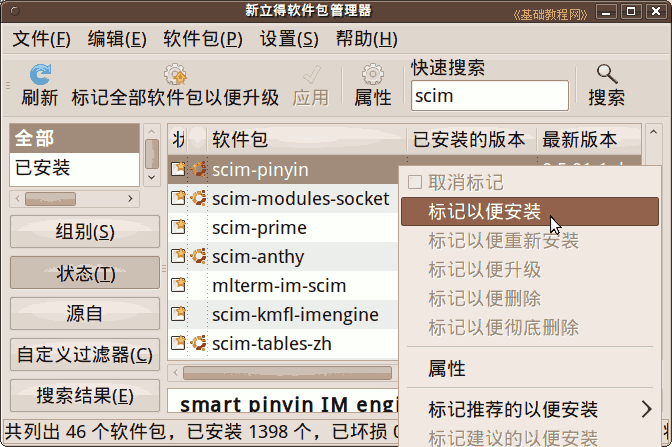The height and width of the screenshot is (447, 672).
Task: Click up arrow of filter list scrollbar
Action: pos(152,131)
